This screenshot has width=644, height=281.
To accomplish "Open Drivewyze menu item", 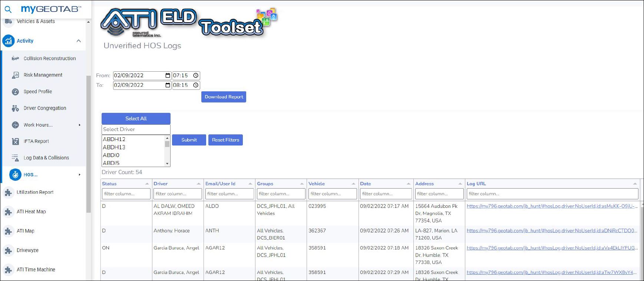I will click(x=27, y=250).
